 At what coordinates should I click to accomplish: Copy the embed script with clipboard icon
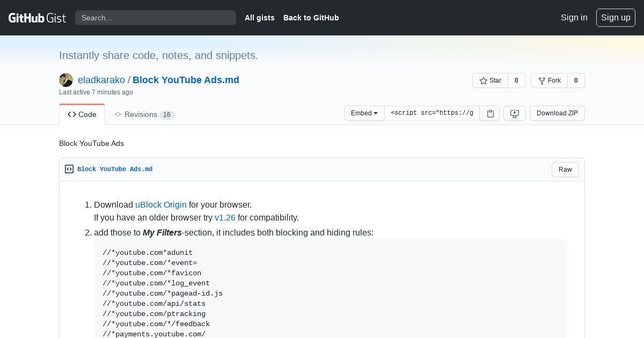click(490, 113)
